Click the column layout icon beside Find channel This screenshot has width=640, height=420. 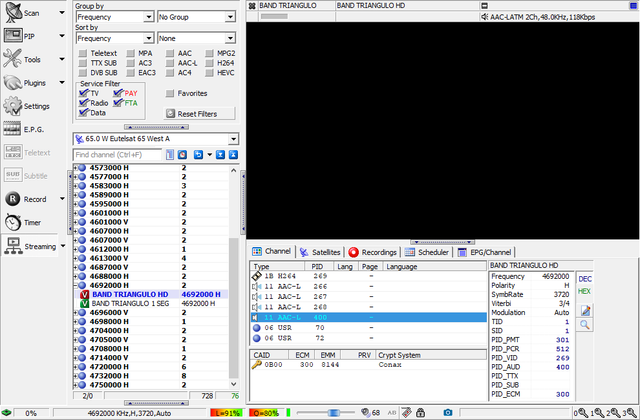pos(170,155)
